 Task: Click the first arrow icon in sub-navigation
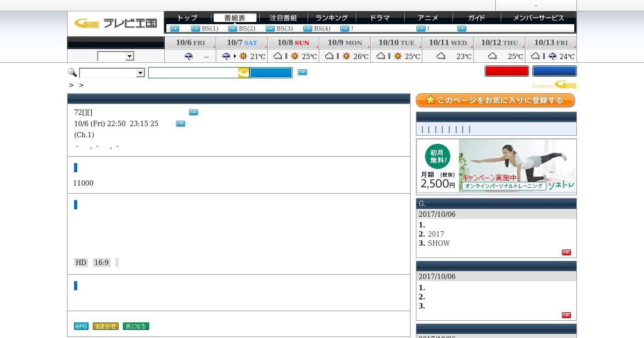(x=174, y=29)
